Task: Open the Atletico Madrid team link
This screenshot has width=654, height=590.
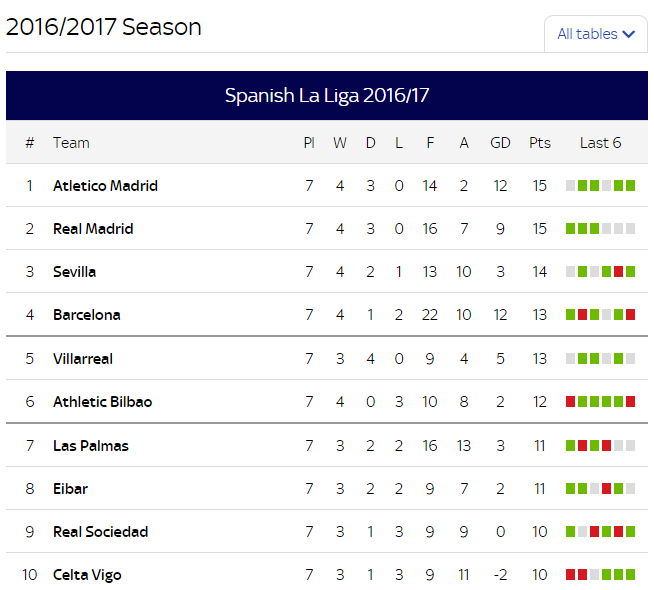Action: (x=106, y=186)
